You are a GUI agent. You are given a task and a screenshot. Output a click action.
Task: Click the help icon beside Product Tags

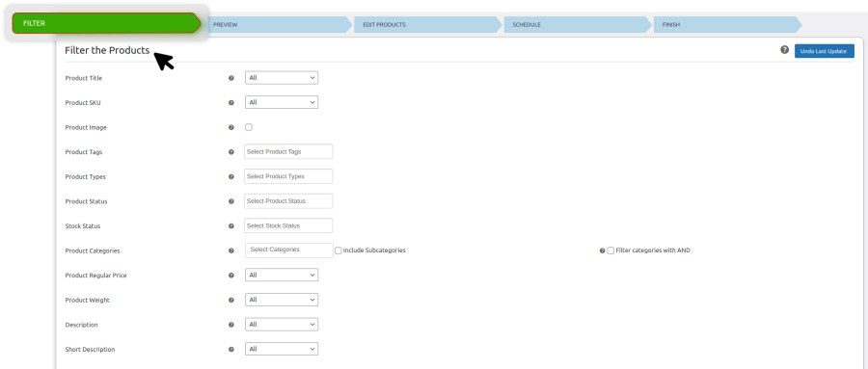tap(231, 151)
